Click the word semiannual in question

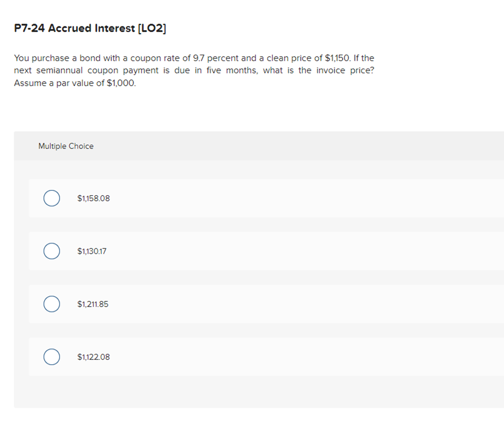[x=59, y=70]
